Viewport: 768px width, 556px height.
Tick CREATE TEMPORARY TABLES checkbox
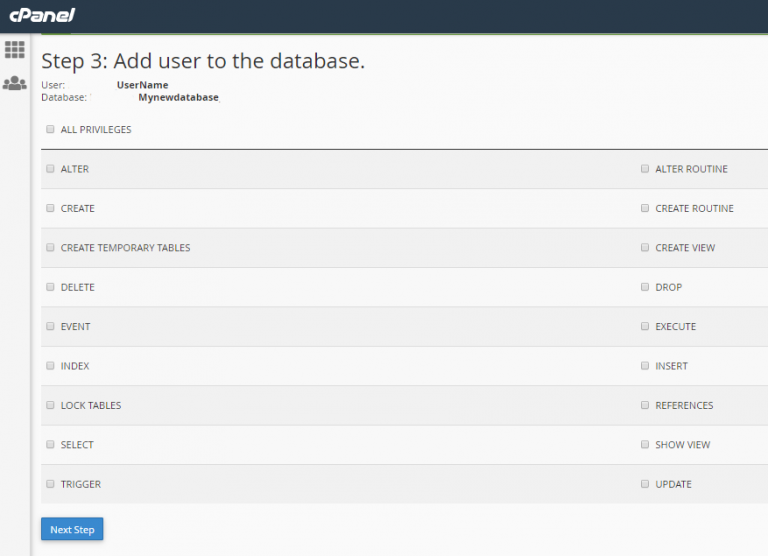pyautogui.click(x=50, y=247)
